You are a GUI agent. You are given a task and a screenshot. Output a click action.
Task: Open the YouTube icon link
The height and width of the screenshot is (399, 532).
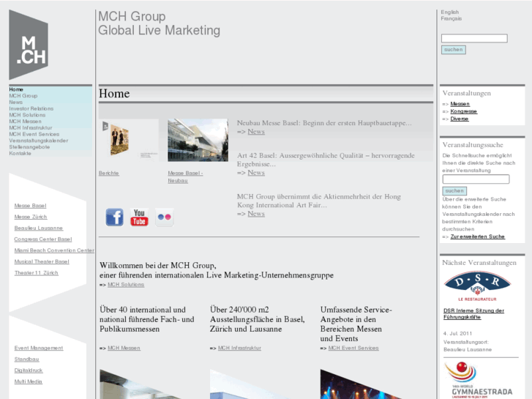tap(139, 217)
